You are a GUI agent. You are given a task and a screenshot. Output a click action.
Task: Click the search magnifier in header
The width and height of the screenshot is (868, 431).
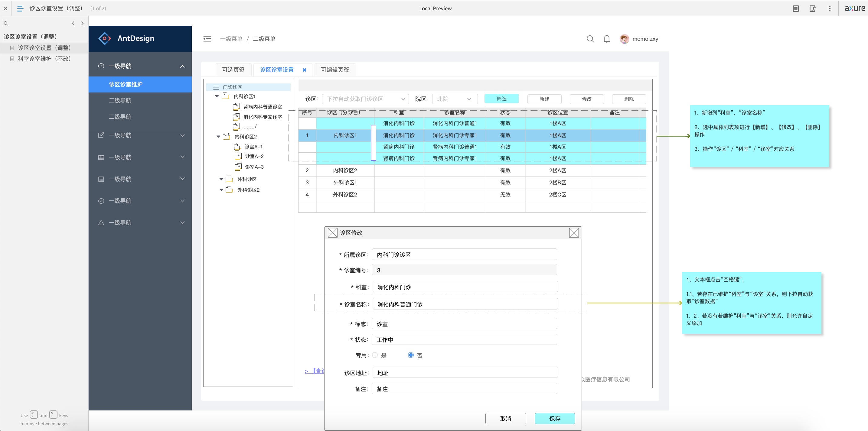pos(590,39)
